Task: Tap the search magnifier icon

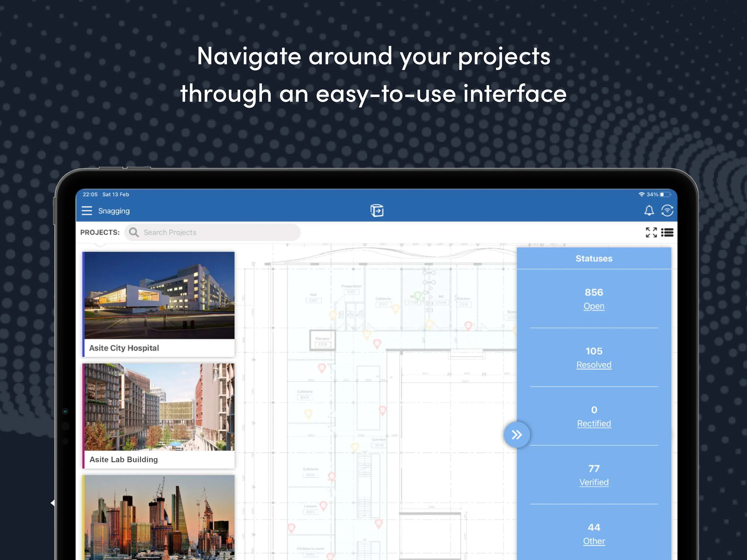Action: 134,232
